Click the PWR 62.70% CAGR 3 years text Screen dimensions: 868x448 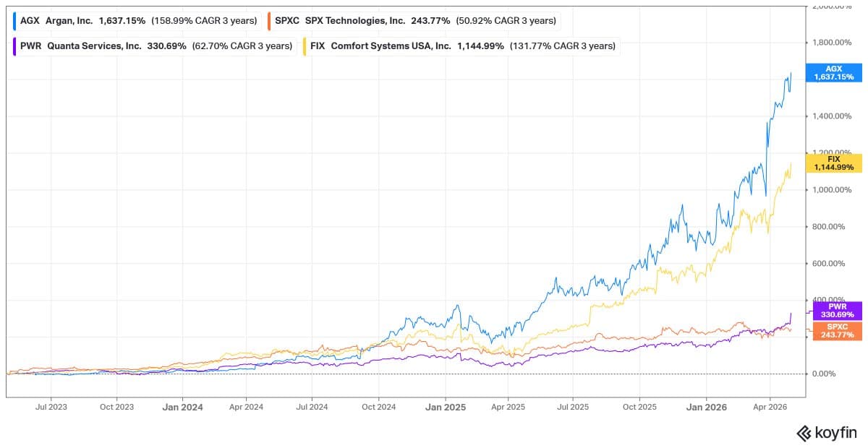[x=242, y=46]
